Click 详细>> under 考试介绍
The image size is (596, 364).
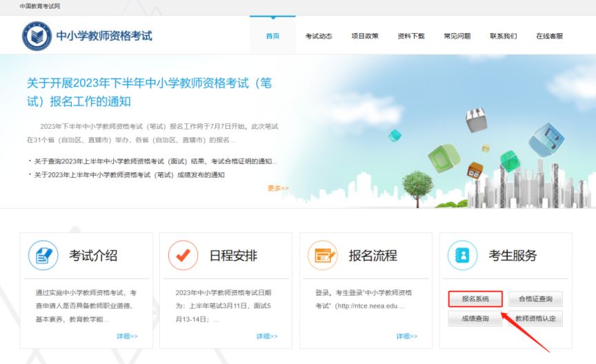tap(128, 336)
